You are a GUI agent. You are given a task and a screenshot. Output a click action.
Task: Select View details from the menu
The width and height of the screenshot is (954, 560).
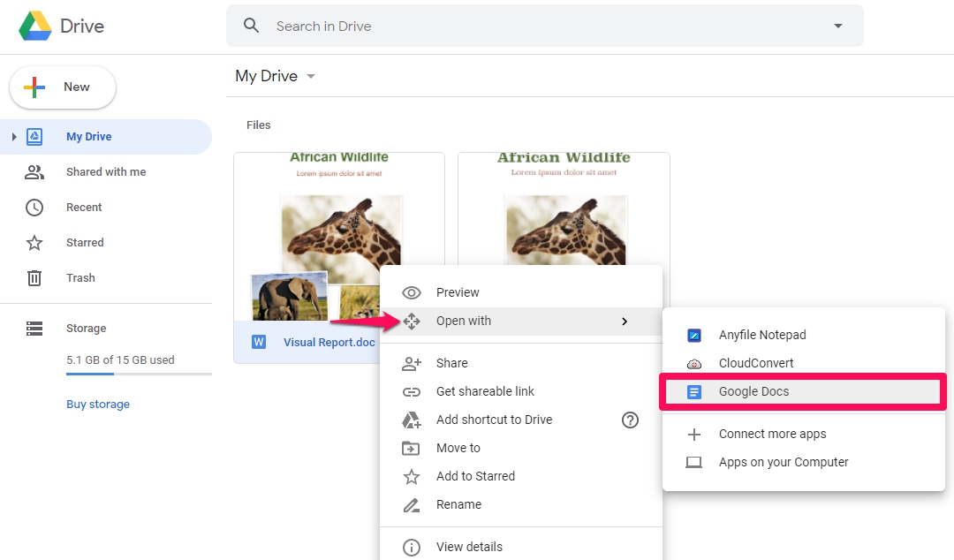[x=412, y=547]
